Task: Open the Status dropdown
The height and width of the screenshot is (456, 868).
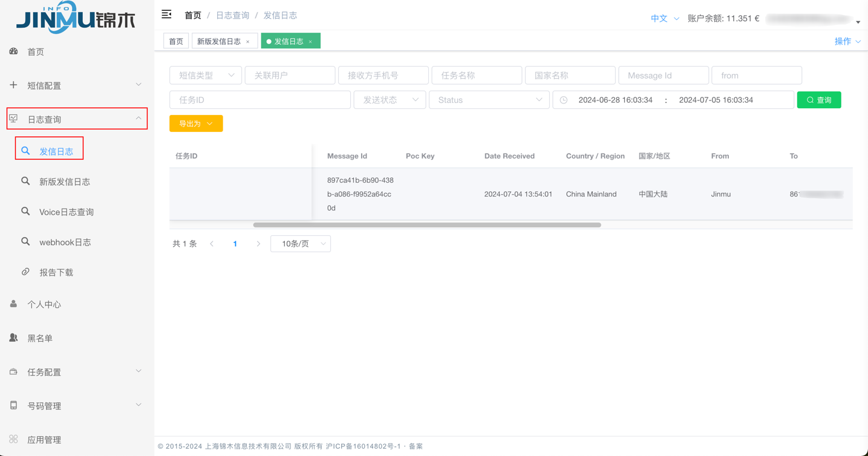Action: point(489,100)
